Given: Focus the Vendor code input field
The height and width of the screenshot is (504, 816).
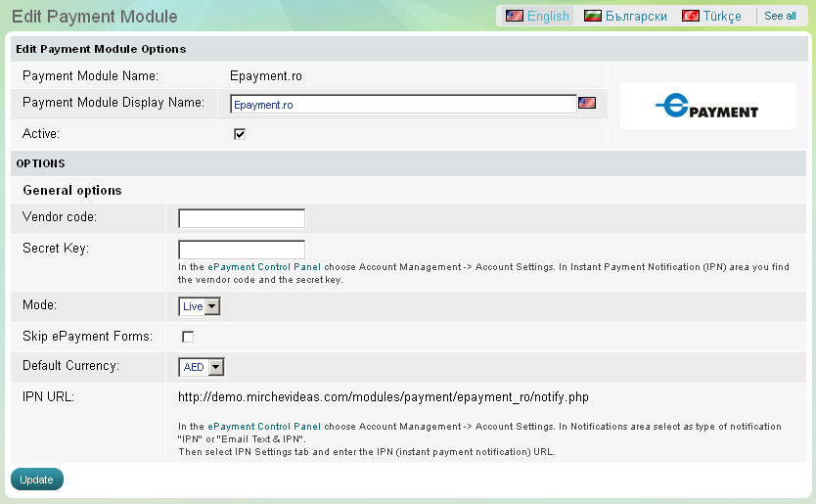Looking at the screenshot, I should pyautogui.click(x=242, y=218).
